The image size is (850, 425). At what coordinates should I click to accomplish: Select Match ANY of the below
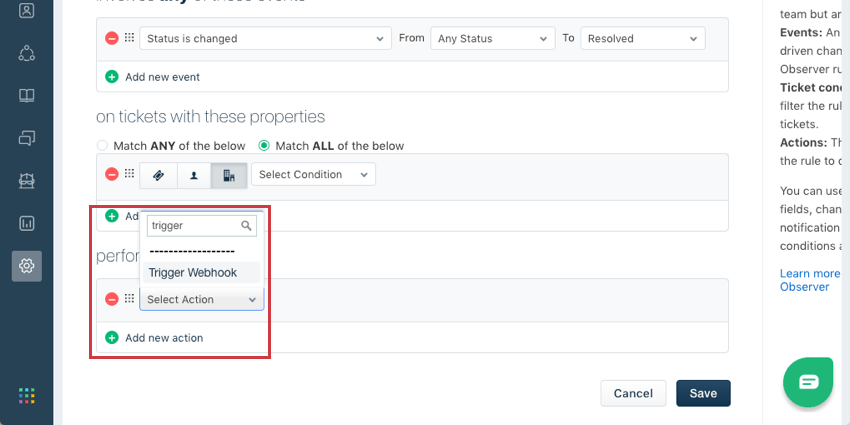(102, 146)
